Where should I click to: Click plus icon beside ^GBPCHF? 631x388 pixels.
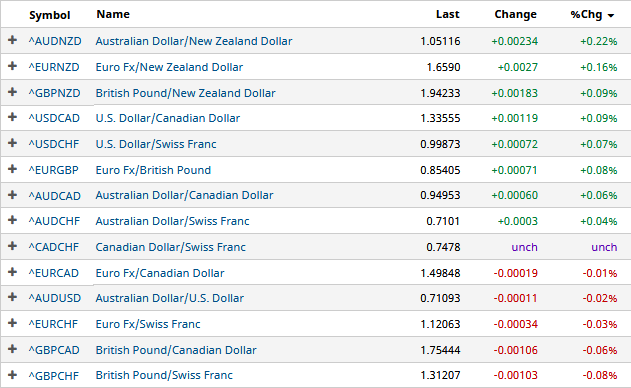[12, 375]
